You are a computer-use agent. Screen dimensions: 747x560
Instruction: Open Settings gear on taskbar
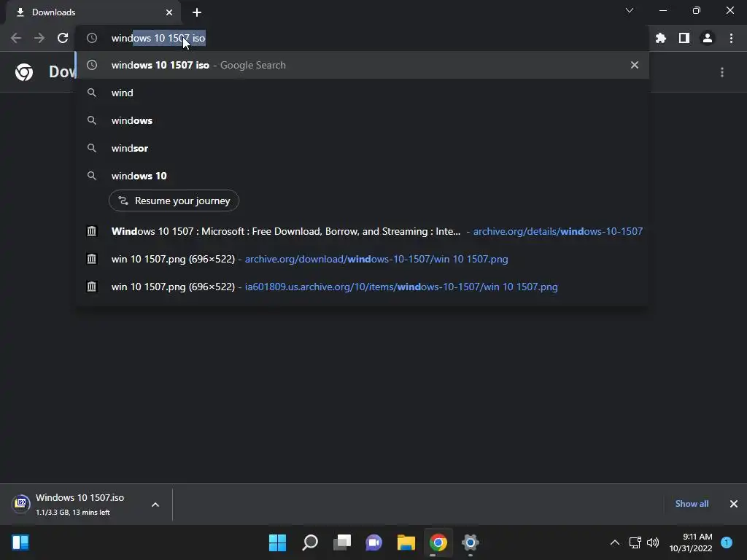pos(471,542)
